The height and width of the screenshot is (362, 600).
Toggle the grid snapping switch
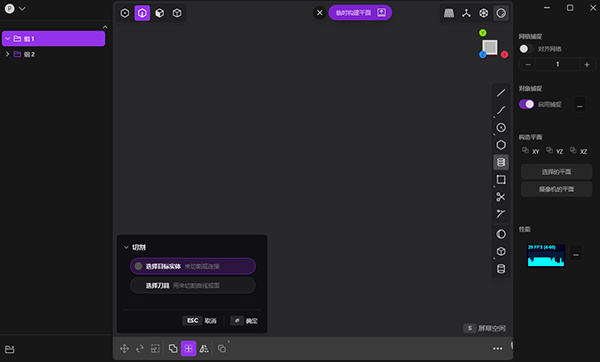click(x=526, y=49)
